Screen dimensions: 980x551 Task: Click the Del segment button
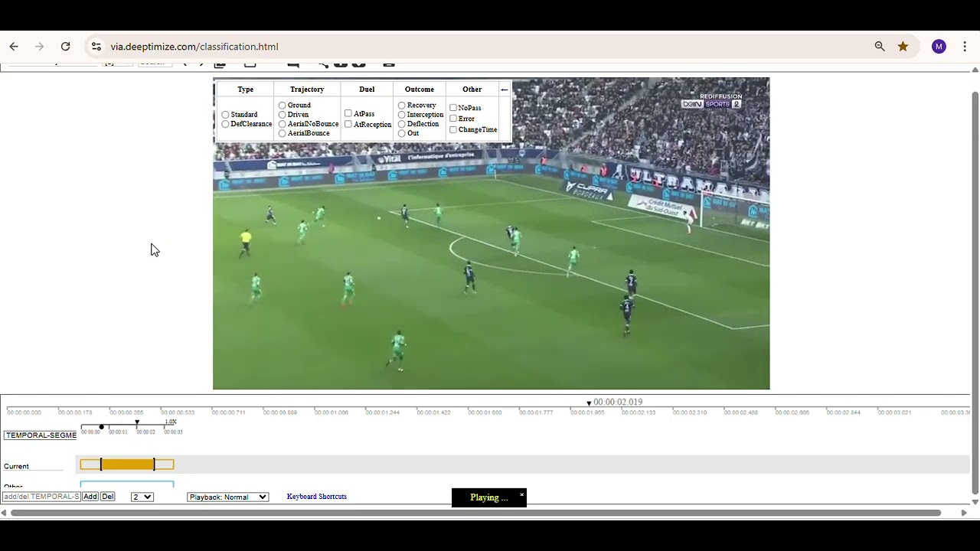pos(108,497)
